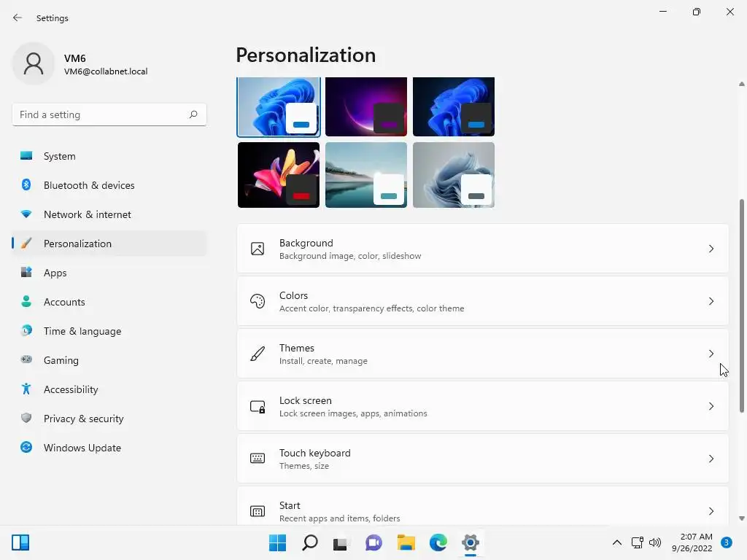Click the System monitor icon in sidebar
Screen dimensions: 747x560
pyautogui.click(x=26, y=156)
